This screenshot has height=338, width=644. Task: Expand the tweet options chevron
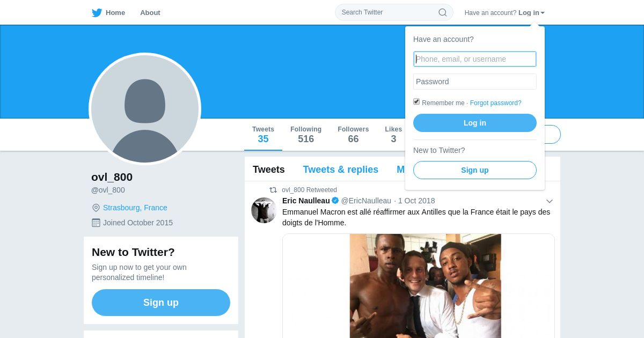pyautogui.click(x=549, y=201)
